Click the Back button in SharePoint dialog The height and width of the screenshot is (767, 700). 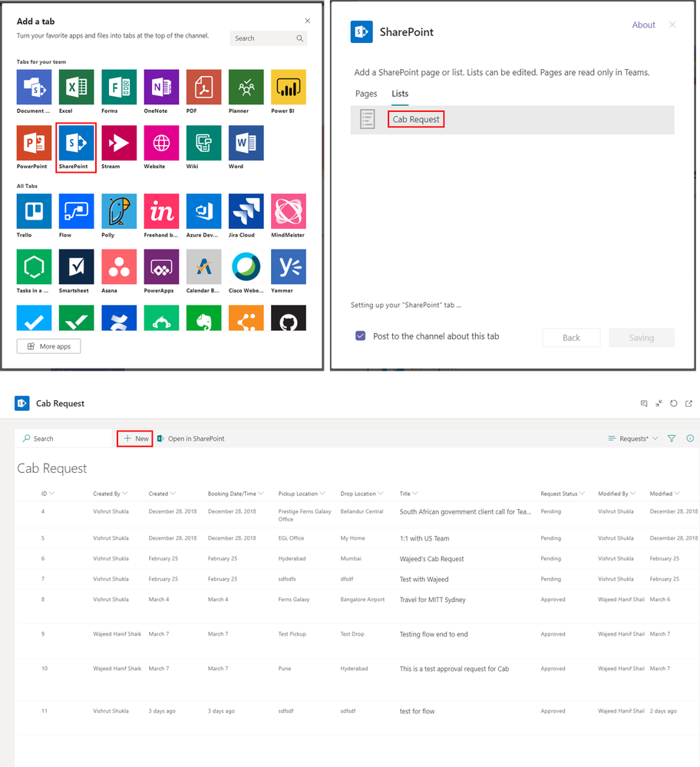coord(571,338)
